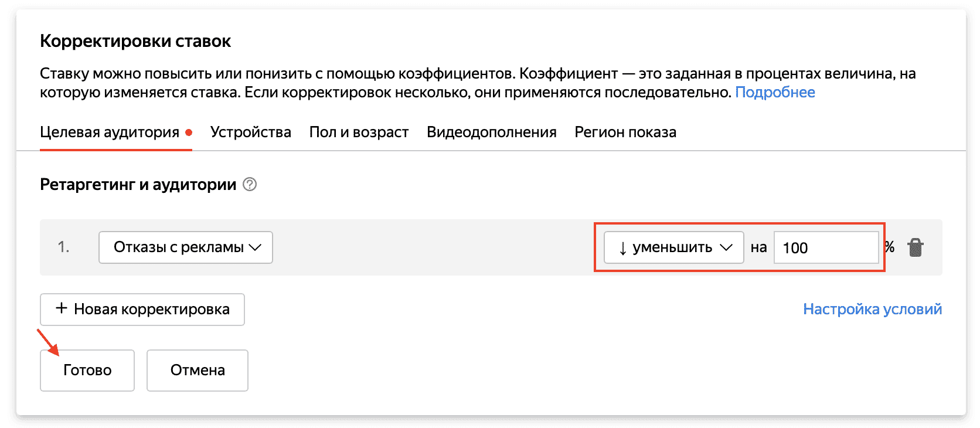The width and height of the screenshot is (980, 428).
Task: Open the Пол и возраст tab
Action: click(359, 133)
